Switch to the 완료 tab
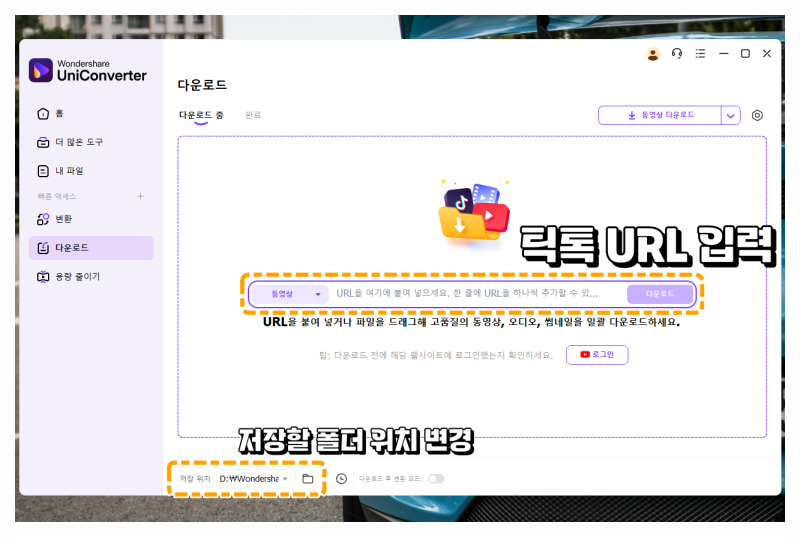 (253, 115)
